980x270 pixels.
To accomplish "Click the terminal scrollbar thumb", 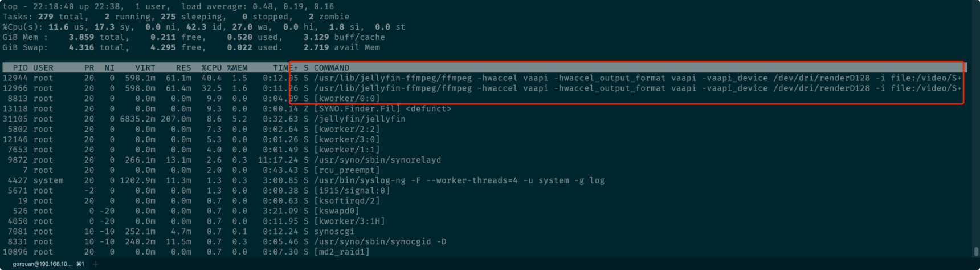I will click(976, 252).
